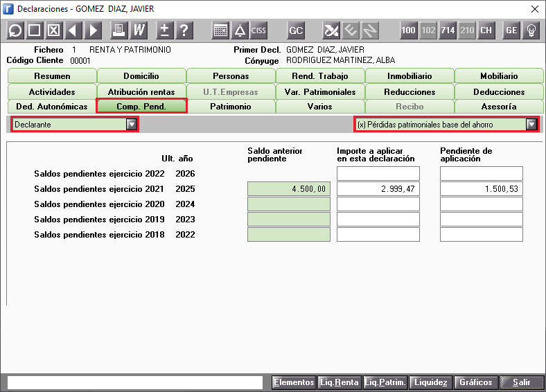
Task: Click the 4.500,00 saldo anterior field
Action: (x=289, y=188)
